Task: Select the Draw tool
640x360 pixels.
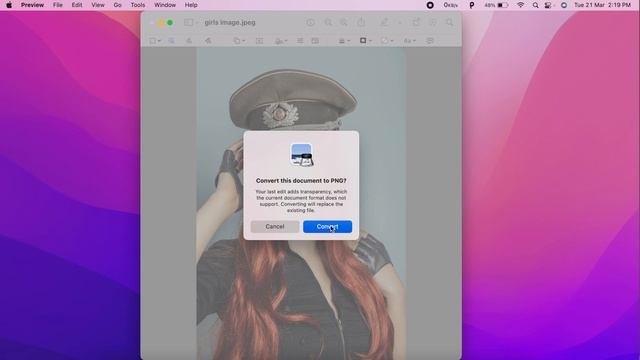Action: pyautogui.click(x=208, y=41)
